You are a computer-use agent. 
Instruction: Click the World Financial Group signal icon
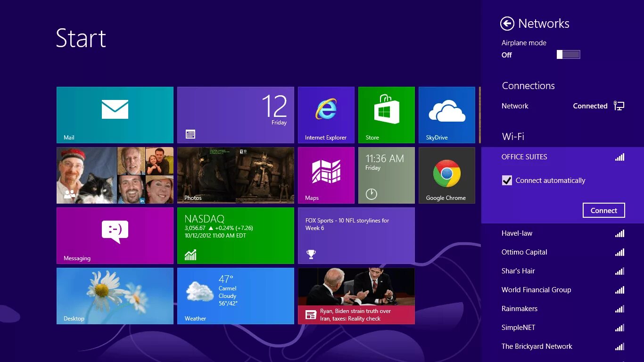coord(619,290)
